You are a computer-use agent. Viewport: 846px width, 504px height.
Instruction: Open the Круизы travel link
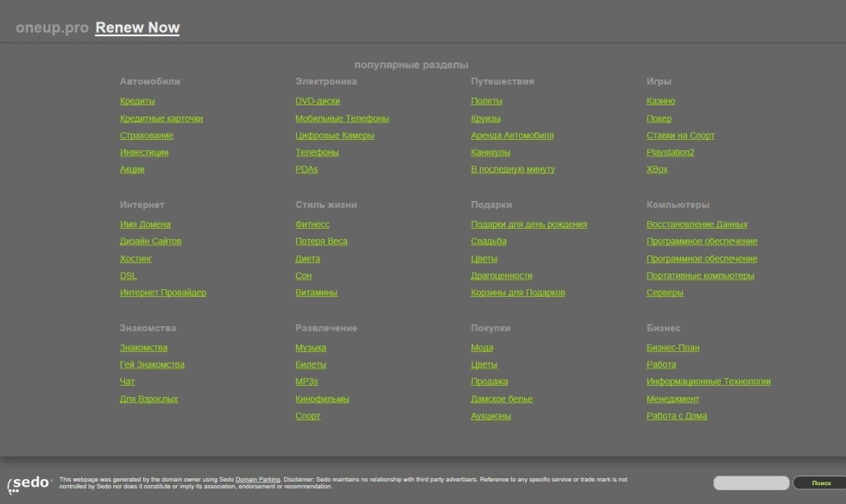pyautogui.click(x=485, y=118)
